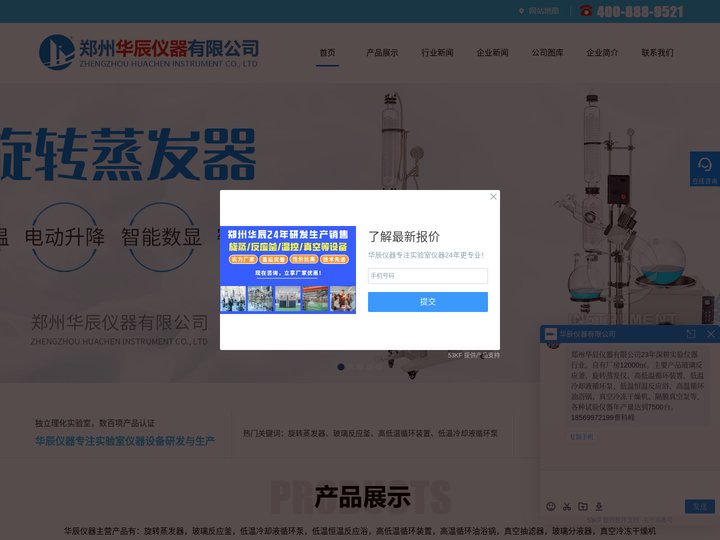Click the scissors screenshot icon in chat
Screen dimensions: 720x540
pyautogui.click(x=567, y=506)
